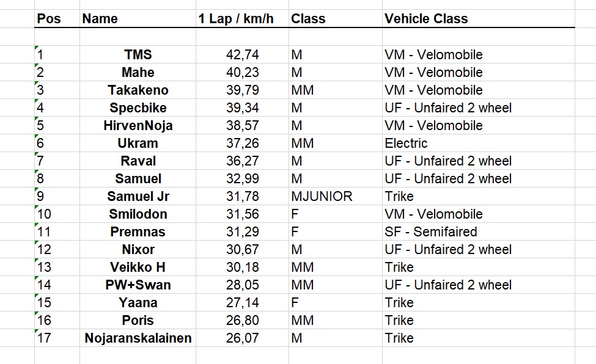Select the Veikko H name cell
This screenshot has width=596, height=364.
coord(138,267)
